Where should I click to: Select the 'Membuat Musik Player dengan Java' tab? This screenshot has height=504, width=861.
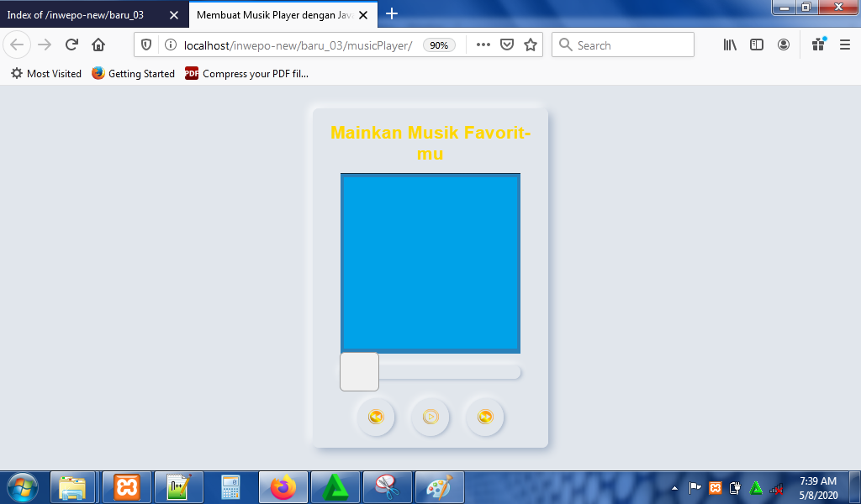(x=275, y=15)
